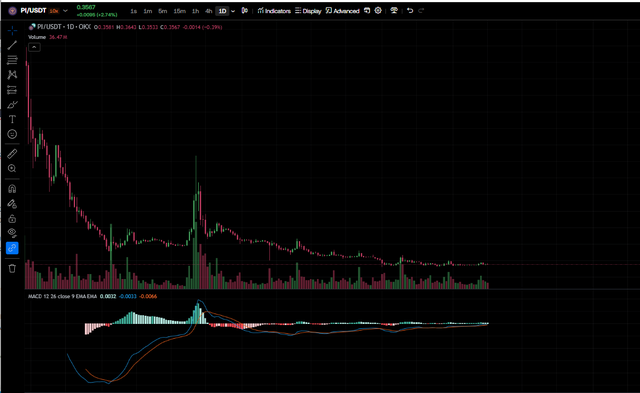Viewport: 640px width, 393px height.
Task: Expand the PI/USDT pair selector dropdown
Action: pos(65,11)
